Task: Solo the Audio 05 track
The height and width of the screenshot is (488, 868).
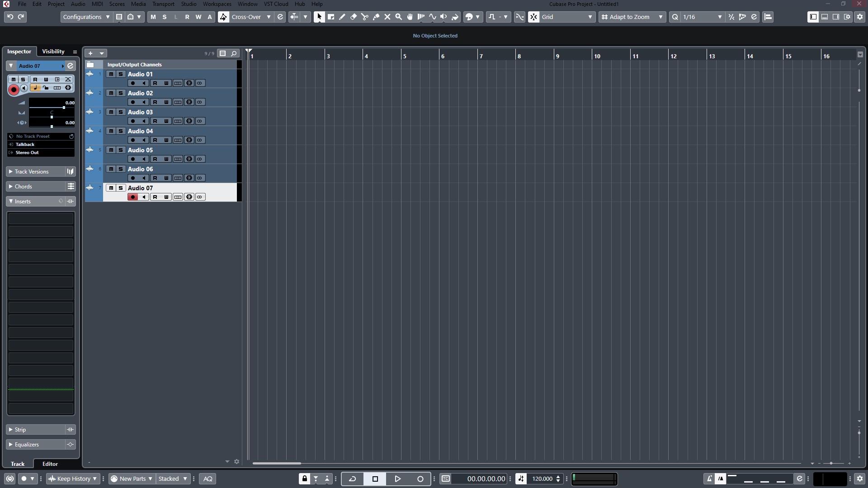Action: [121, 150]
